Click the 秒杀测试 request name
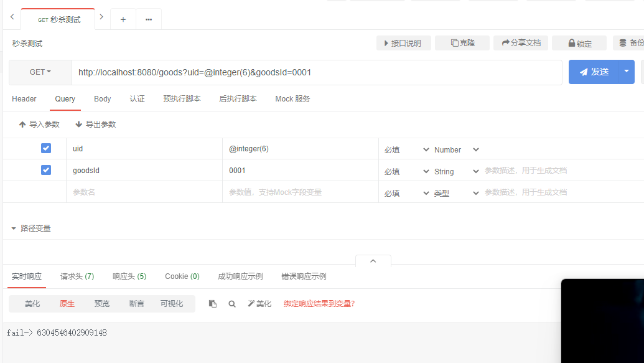Image resolution: width=644 pixels, height=363 pixels. coord(27,43)
